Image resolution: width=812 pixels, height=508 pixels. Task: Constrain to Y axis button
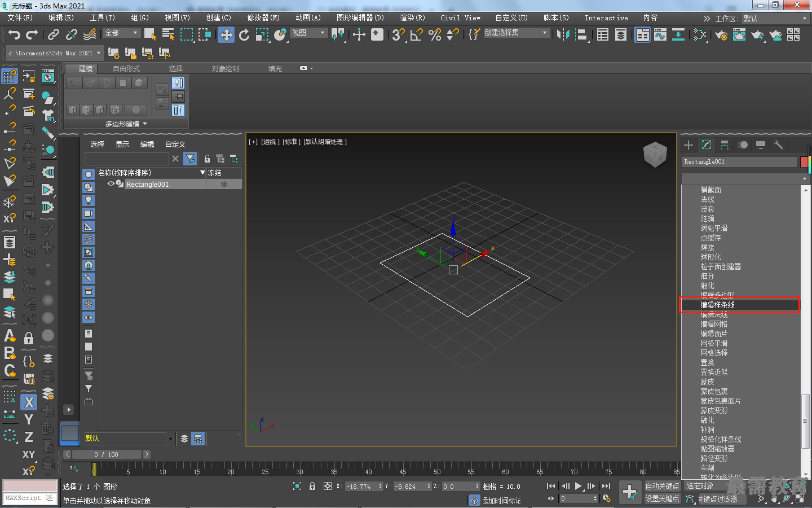pyautogui.click(x=29, y=420)
